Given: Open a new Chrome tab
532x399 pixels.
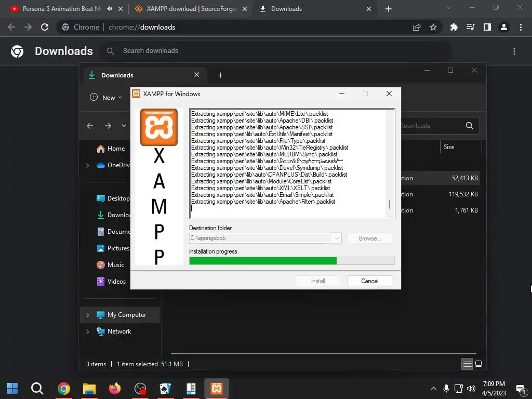Looking at the screenshot, I should pos(389,9).
